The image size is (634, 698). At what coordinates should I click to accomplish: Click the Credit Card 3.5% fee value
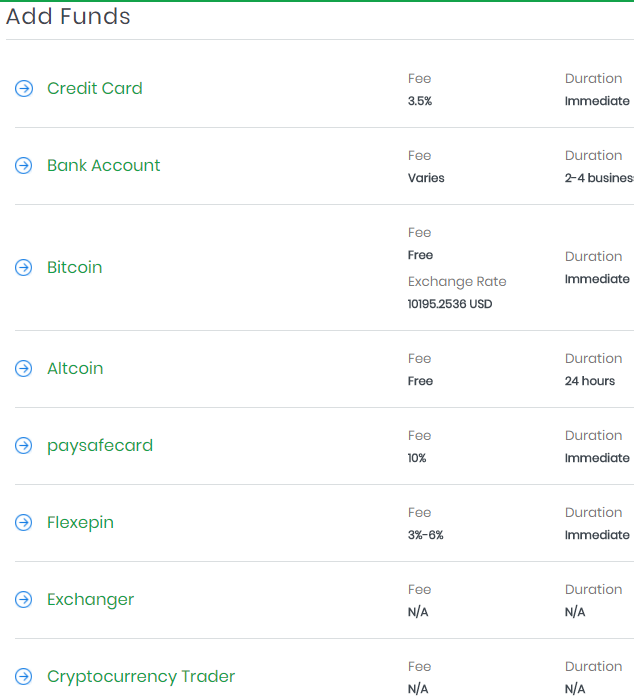point(420,101)
